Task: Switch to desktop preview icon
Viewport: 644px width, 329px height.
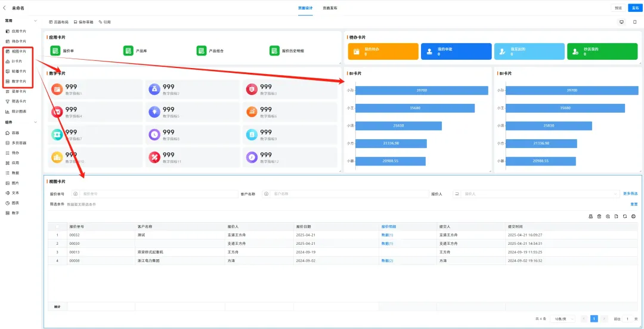Action: tap(622, 22)
